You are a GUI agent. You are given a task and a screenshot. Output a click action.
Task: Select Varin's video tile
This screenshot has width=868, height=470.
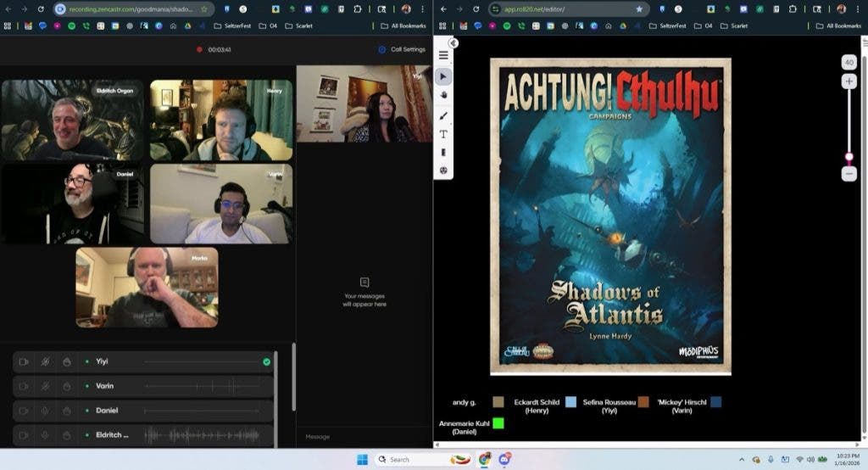221,204
